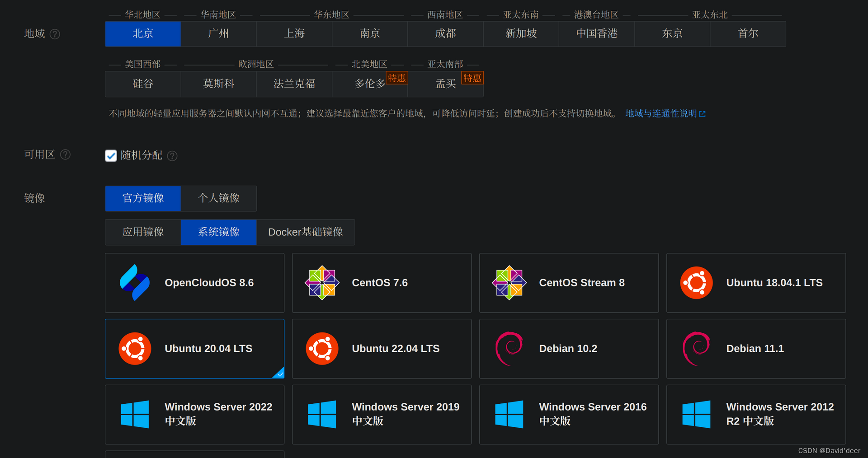Image resolution: width=868 pixels, height=458 pixels.
Task: Click the CentOS Stream 8 logo icon
Action: (x=509, y=283)
